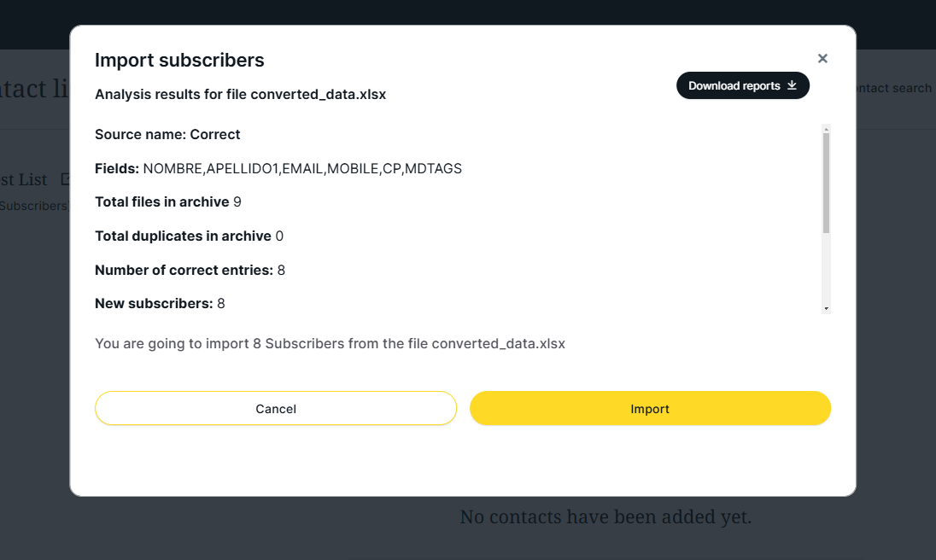Click the edit icon beside the list name

[x=65, y=179]
